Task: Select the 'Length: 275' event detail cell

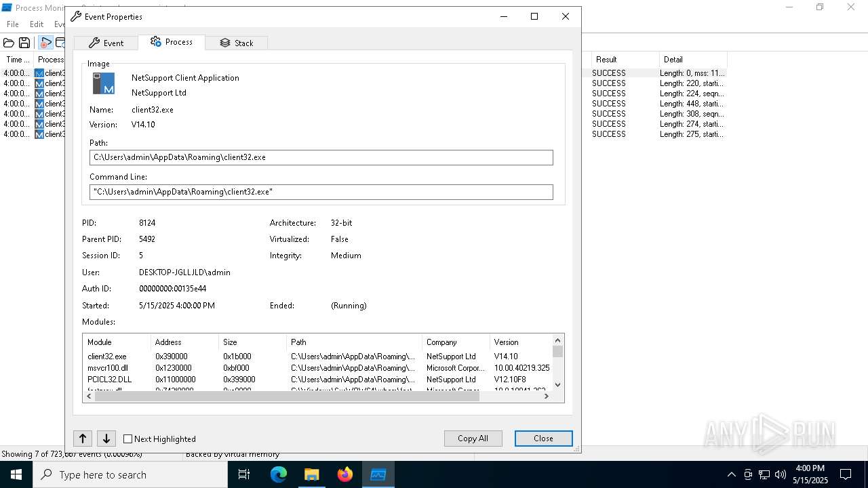Action: point(692,134)
